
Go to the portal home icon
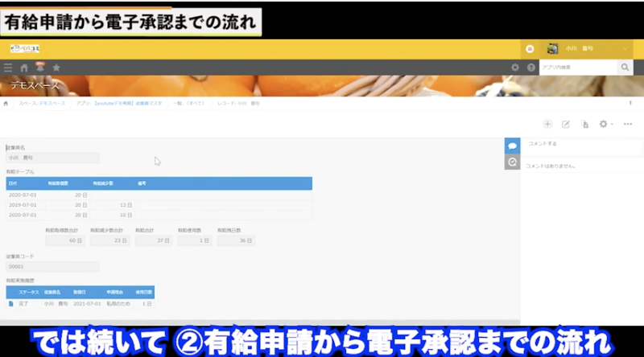coord(24,68)
